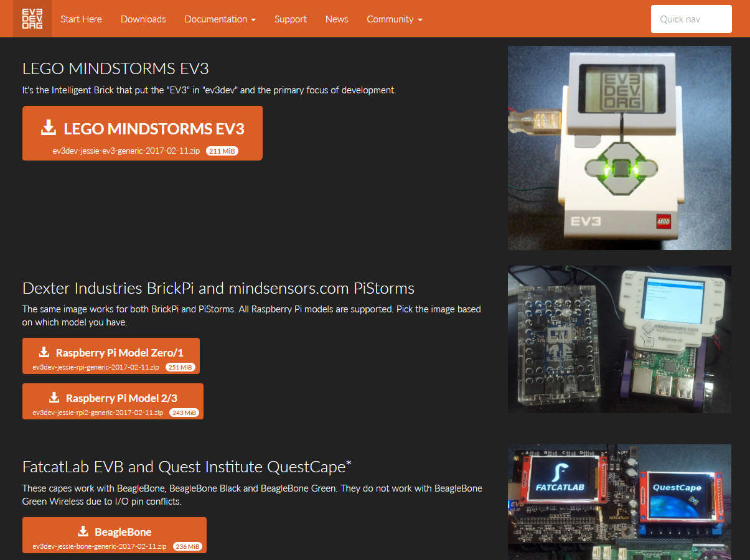This screenshot has width=750, height=560.
Task: Expand the Community dropdown menu
Action: coord(395,19)
